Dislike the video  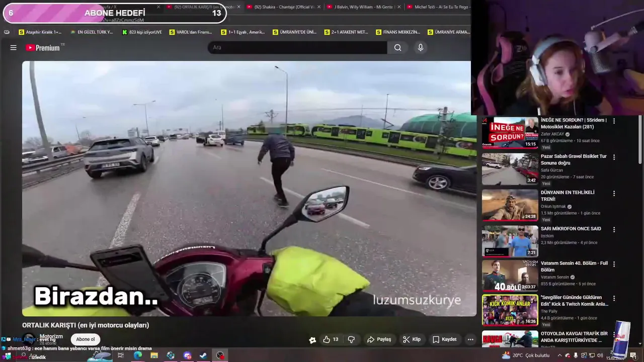(351, 339)
